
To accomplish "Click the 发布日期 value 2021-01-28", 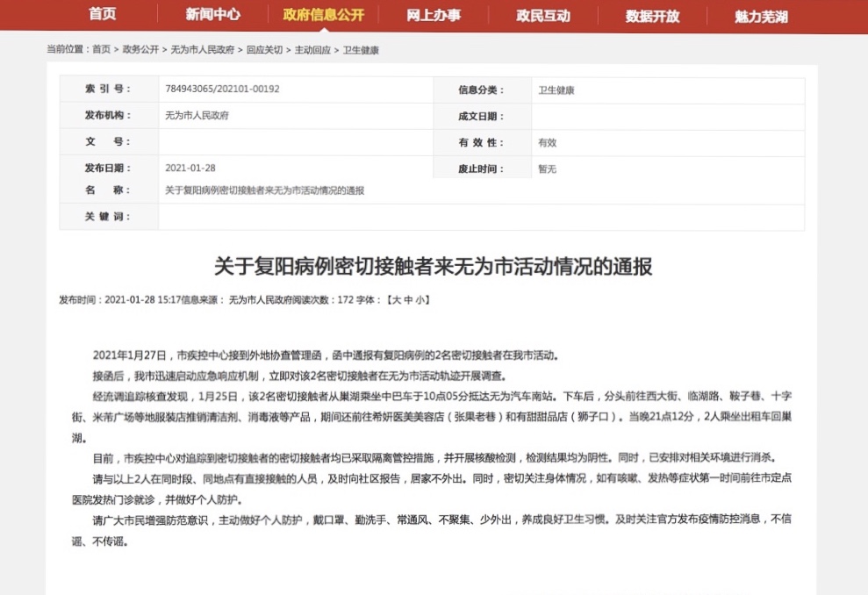I will [x=190, y=168].
